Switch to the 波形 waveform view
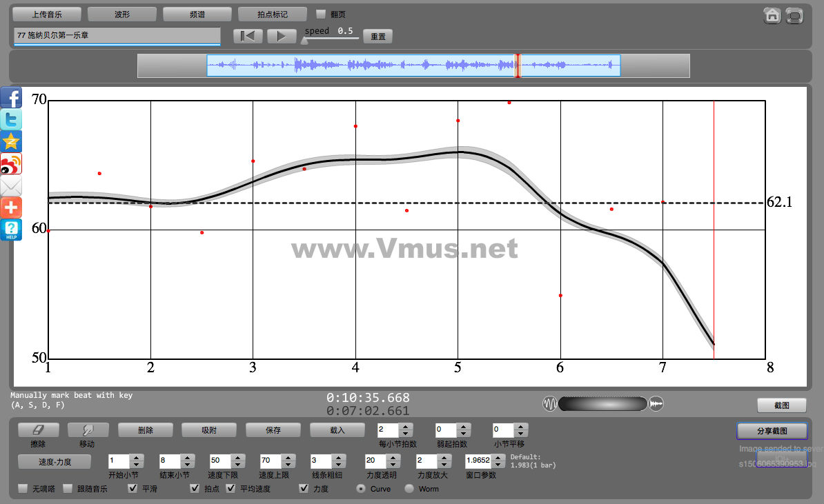 click(122, 14)
